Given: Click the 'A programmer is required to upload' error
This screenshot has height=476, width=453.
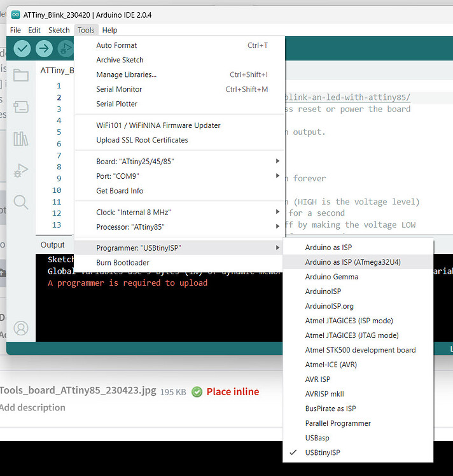Looking at the screenshot, I should click(x=127, y=283).
